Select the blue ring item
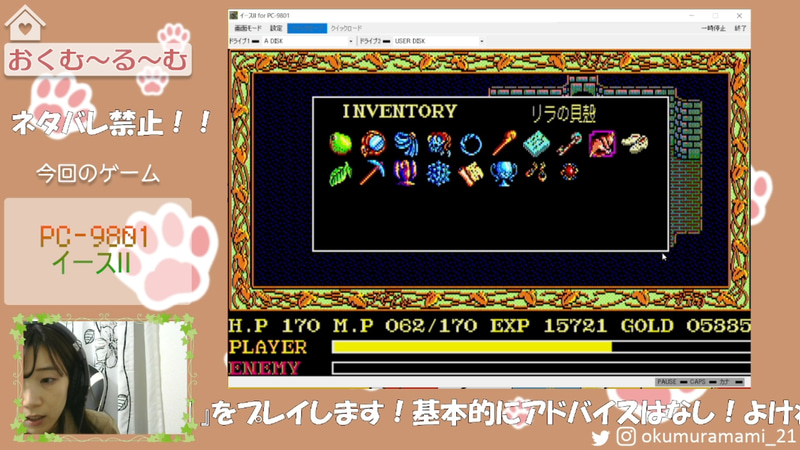Screen dimensions: 800x450 coord(470,144)
